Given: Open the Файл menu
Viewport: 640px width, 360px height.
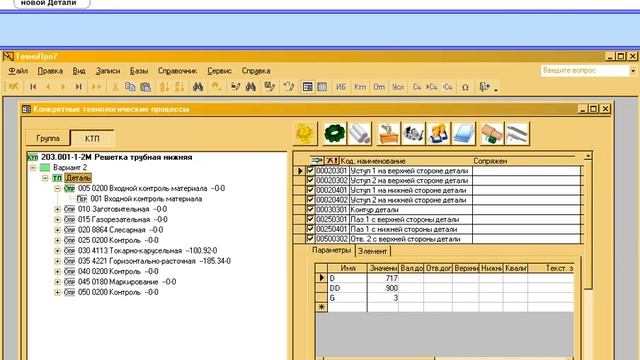Looking at the screenshot, I should pyautogui.click(x=18, y=71).
